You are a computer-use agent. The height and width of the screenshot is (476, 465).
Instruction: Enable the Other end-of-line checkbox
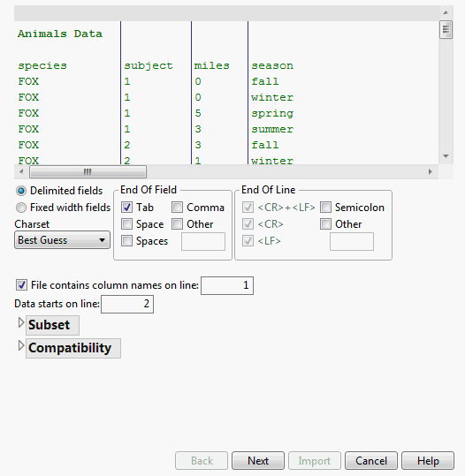325,224
